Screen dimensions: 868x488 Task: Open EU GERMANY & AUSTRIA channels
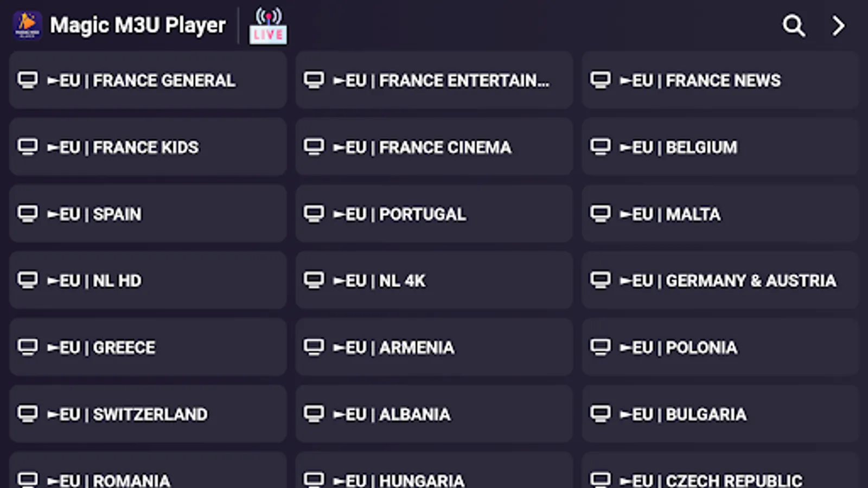tap(720, 280)
